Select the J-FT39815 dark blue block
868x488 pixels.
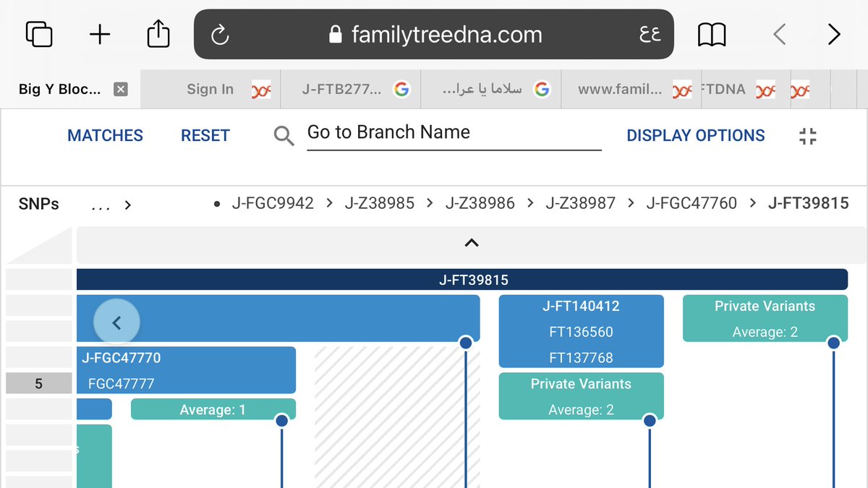tap(462, 280)
